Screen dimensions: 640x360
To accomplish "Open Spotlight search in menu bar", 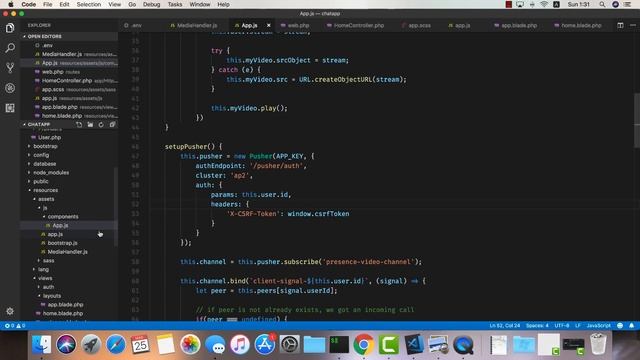I will 602,4.
